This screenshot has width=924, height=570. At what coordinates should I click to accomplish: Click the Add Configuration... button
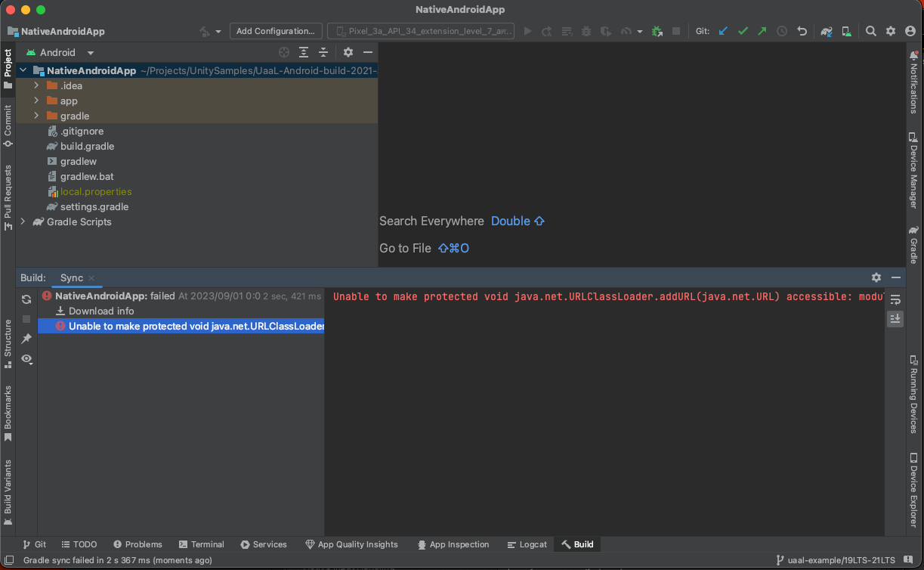coord(276,31)
